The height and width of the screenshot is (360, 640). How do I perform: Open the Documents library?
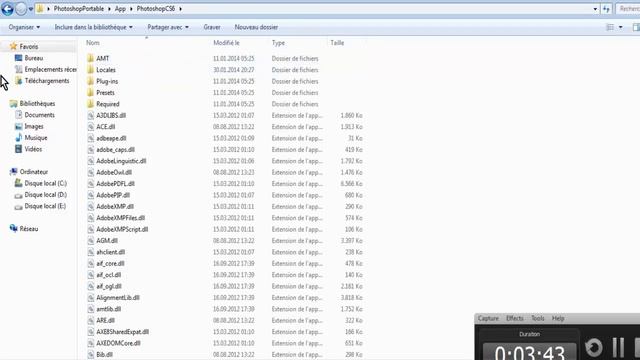click(x=39, y=115)
